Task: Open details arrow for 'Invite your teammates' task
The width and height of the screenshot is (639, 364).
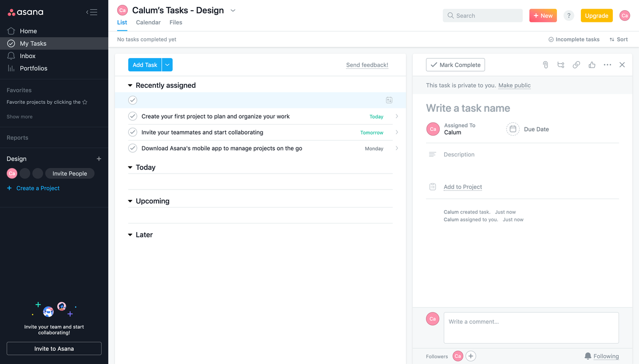Action: point(397,132)
